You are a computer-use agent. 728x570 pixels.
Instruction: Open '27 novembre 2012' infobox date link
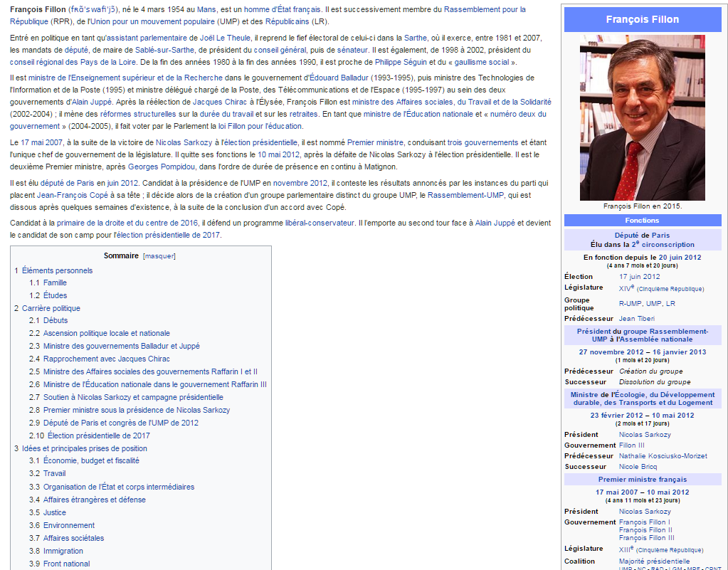611,352
